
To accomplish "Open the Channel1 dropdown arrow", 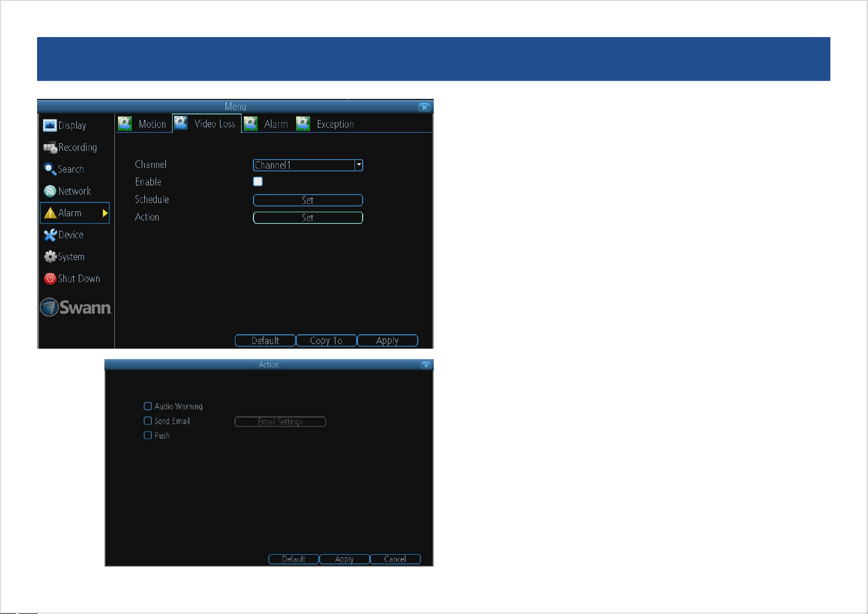I will pyautogui.click(x=359, y=165).
